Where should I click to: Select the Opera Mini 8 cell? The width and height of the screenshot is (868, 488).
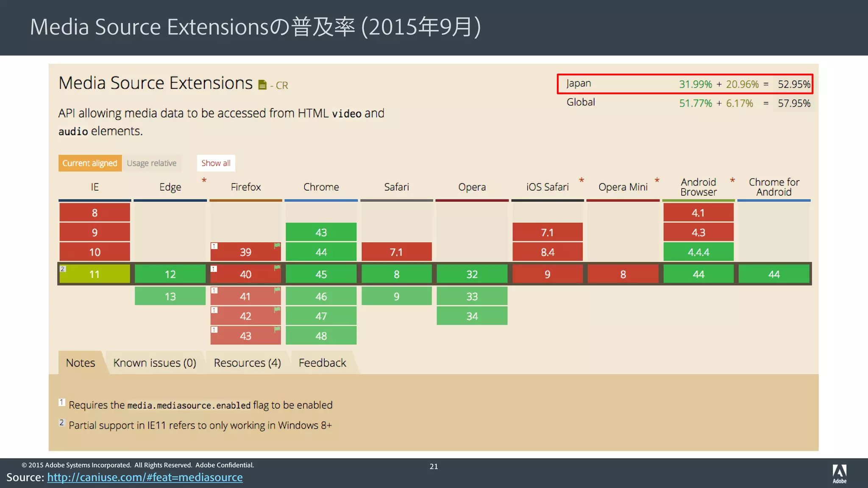[x=623, y=274]
